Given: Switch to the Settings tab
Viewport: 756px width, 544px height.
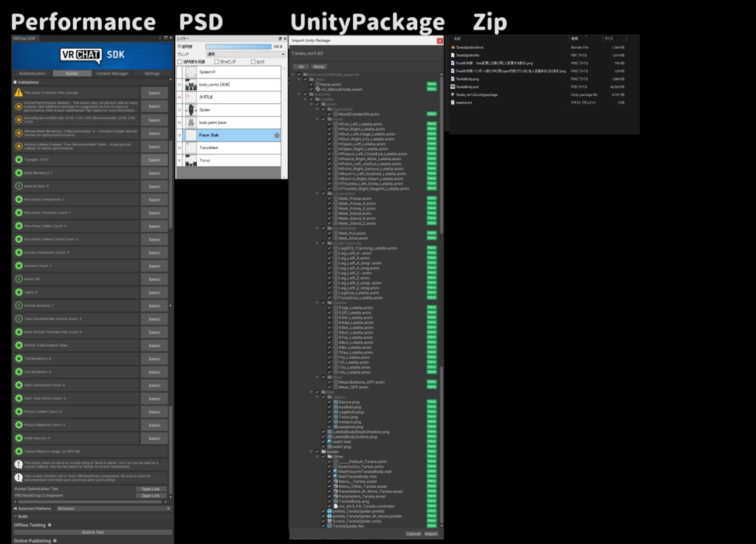Looking at the screenshot, I should (152, 73).
